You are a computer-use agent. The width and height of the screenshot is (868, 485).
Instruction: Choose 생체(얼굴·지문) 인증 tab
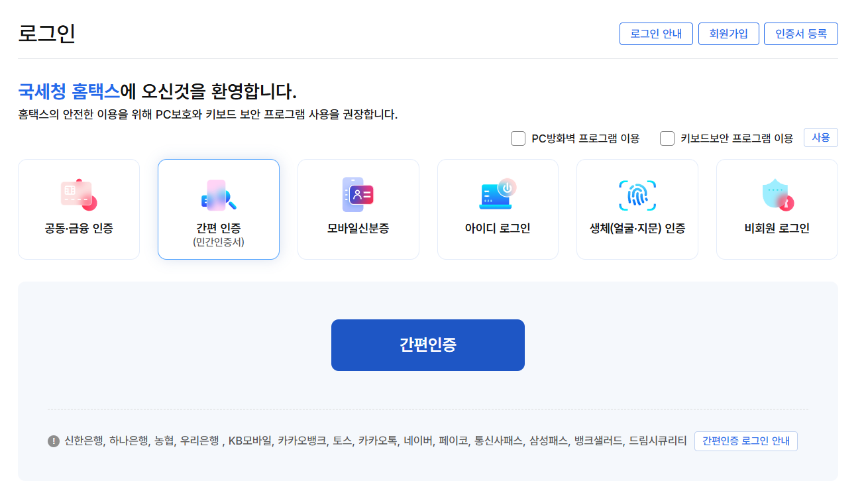pyautogui.click(x=637, y=209)
